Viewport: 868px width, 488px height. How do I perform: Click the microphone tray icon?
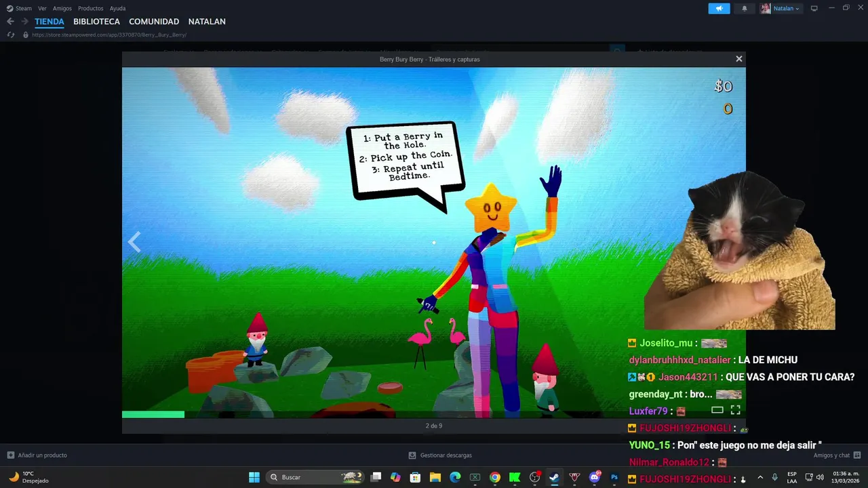[x=774, y=477]
